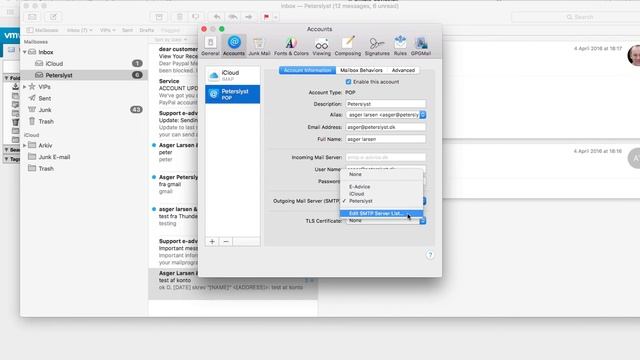Open Fonts & Colors preferences

point(291,46)
